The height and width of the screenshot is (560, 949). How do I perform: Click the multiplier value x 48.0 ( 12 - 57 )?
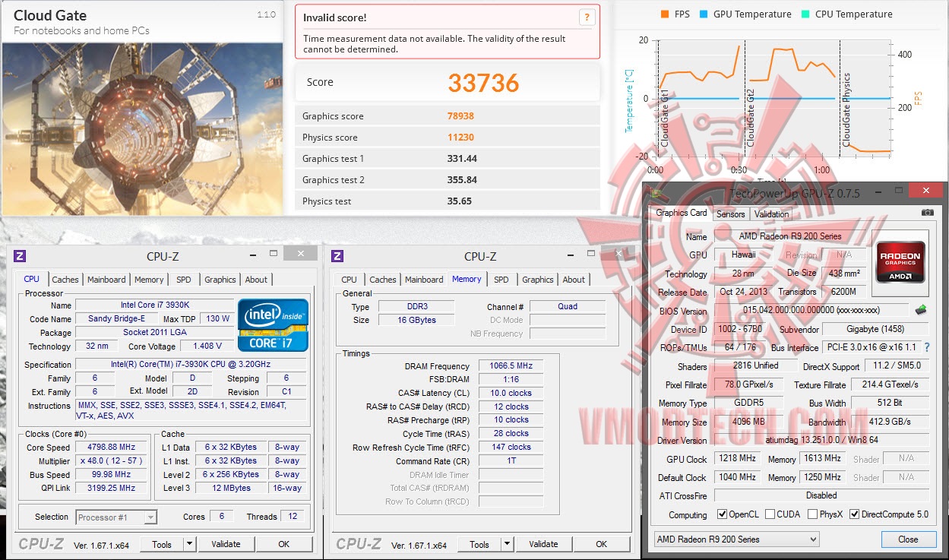pyautogui.click(x=111, y=461)
